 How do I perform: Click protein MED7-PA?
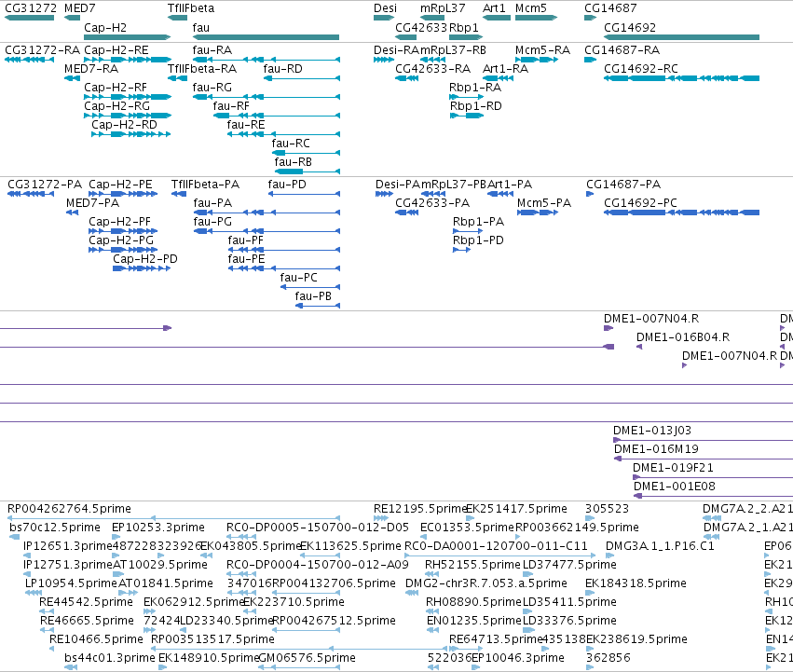click(x=92, y=203)
